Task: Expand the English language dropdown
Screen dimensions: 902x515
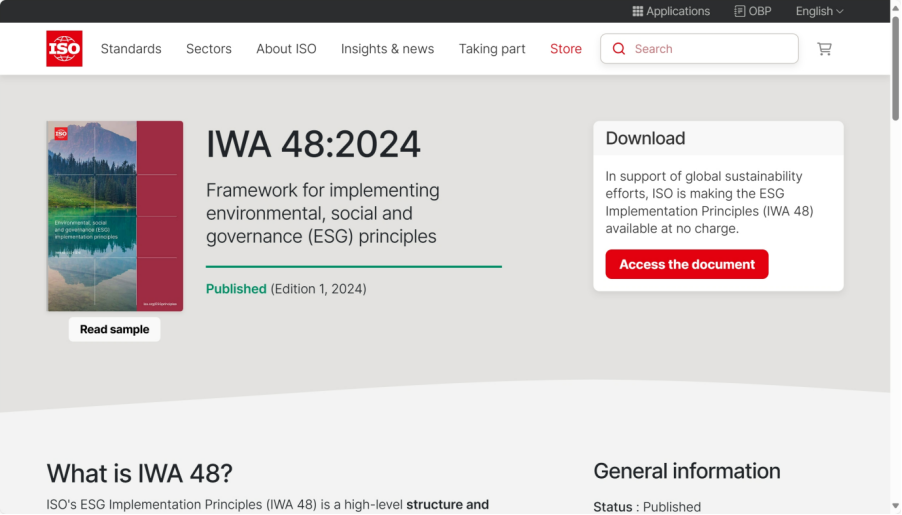Action: coord(819,12)
